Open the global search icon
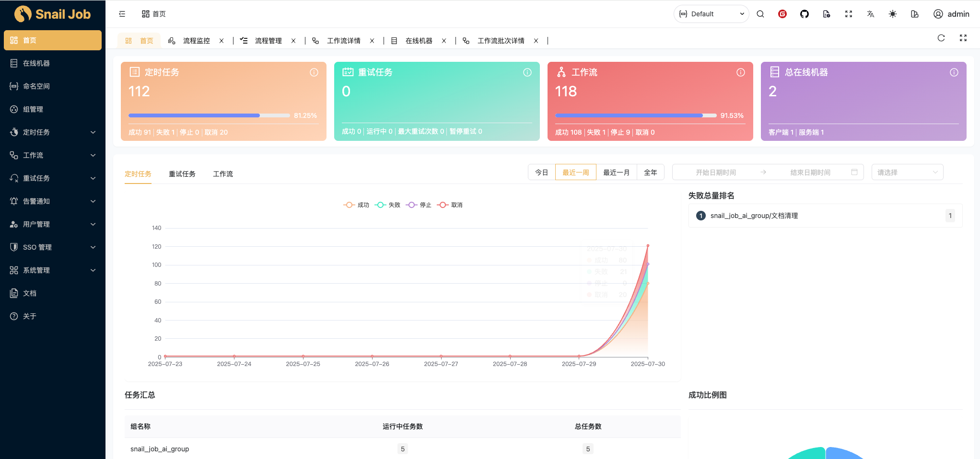 [x=760, y=14]
